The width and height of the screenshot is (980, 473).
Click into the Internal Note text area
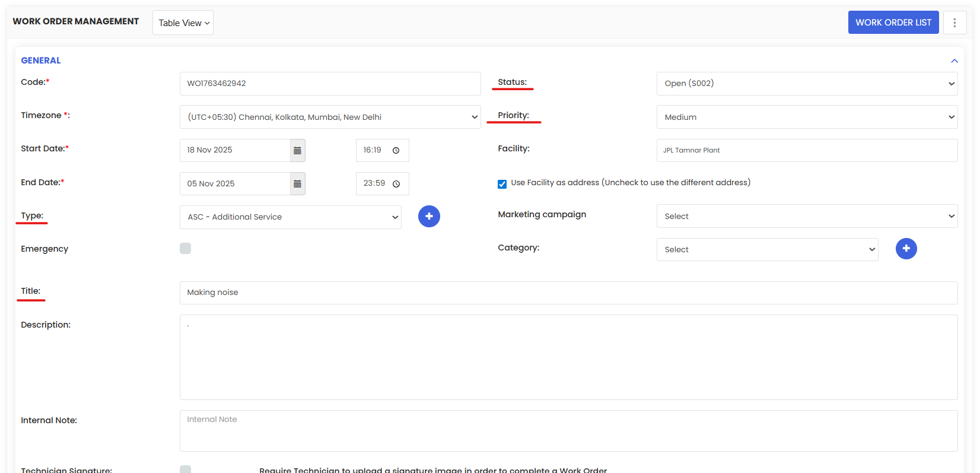568,431
